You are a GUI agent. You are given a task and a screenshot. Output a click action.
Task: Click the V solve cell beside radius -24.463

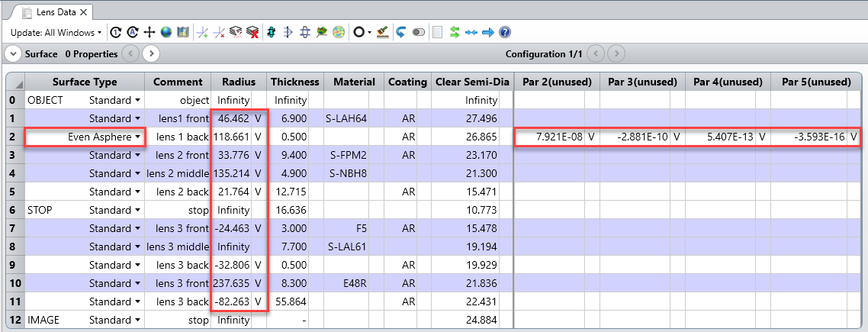tap(259, 228)
